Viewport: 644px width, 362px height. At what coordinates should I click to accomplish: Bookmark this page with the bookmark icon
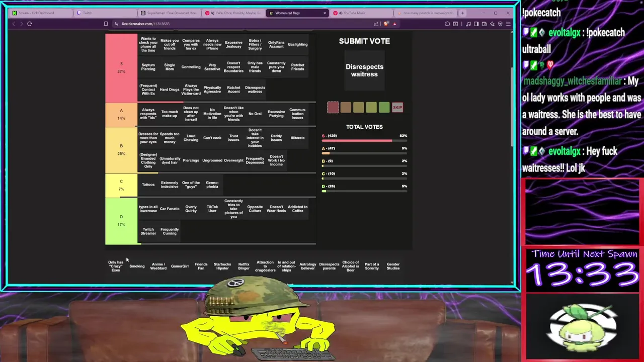coord(106,24)
